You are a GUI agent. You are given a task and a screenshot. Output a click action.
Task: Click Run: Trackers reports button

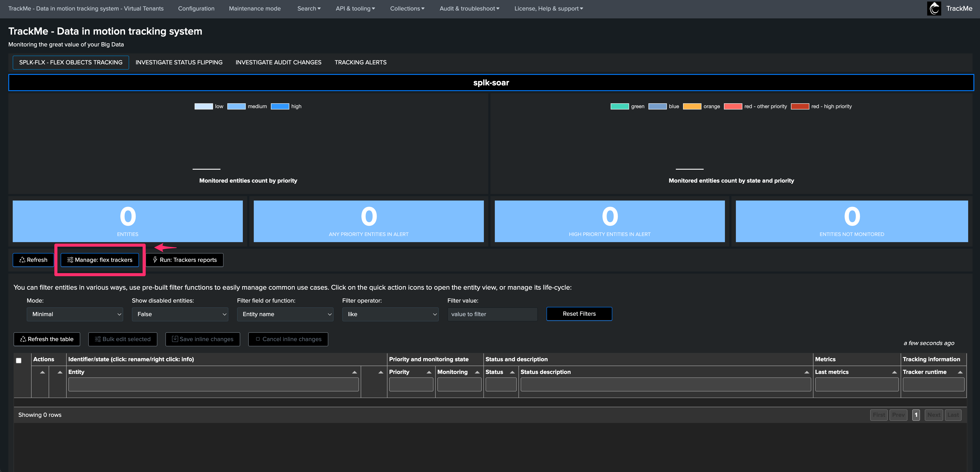pos(185,260)
